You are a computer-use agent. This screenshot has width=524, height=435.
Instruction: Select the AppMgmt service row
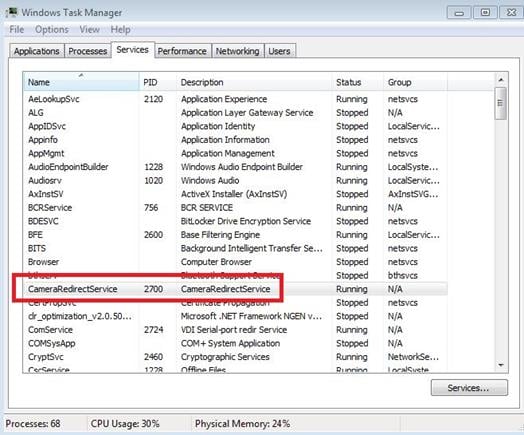click(236, 153)
